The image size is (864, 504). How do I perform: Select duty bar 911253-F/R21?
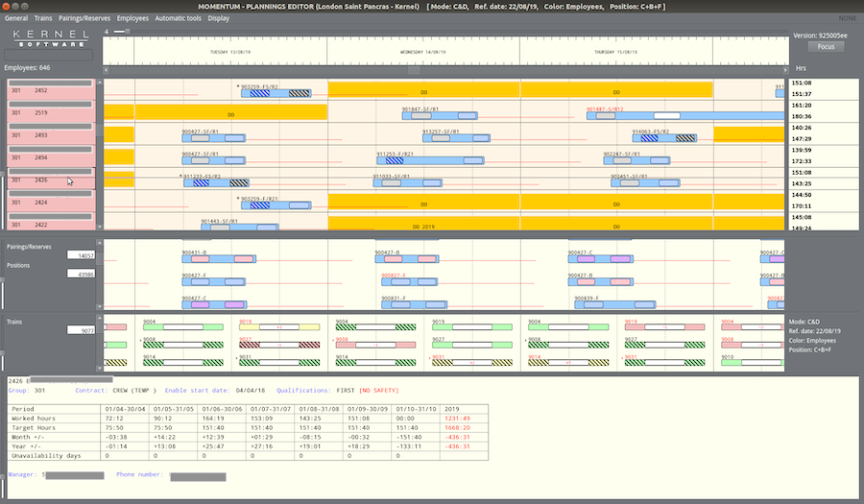click(430, 160)
